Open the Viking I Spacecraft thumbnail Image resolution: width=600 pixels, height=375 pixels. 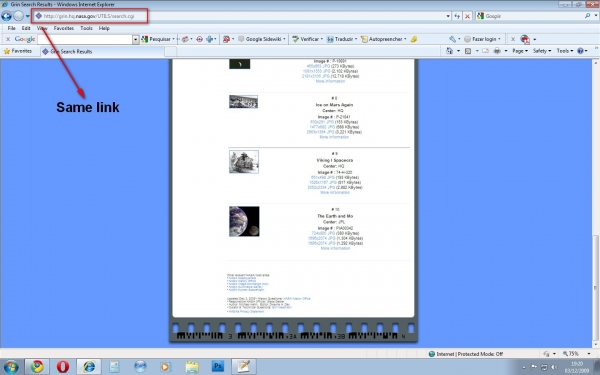point(244,161)
